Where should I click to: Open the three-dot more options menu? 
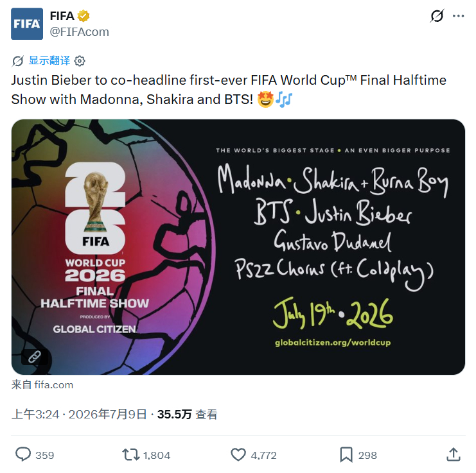coord(458,16)
